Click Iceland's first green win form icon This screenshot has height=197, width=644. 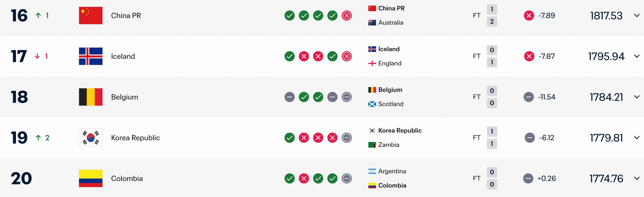[289, 56]
